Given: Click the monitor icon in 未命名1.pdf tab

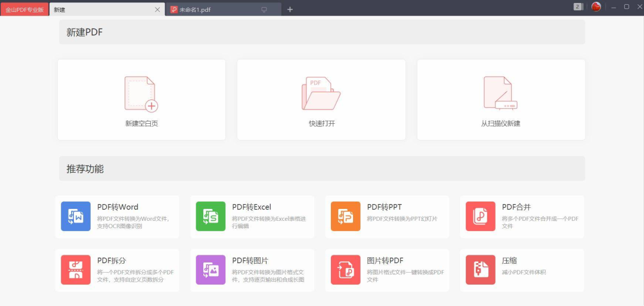Looking at the screenshot, I should pyautogui.click(x=264, y=10).
